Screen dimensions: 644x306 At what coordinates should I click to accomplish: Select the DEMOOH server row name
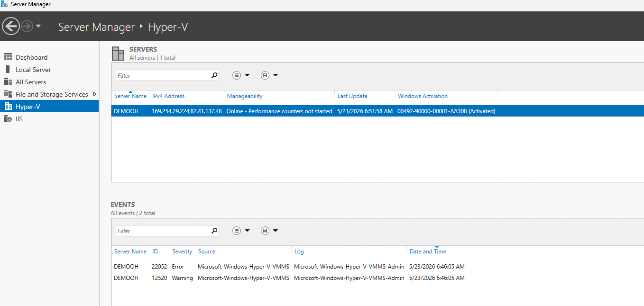click(126, 111)
